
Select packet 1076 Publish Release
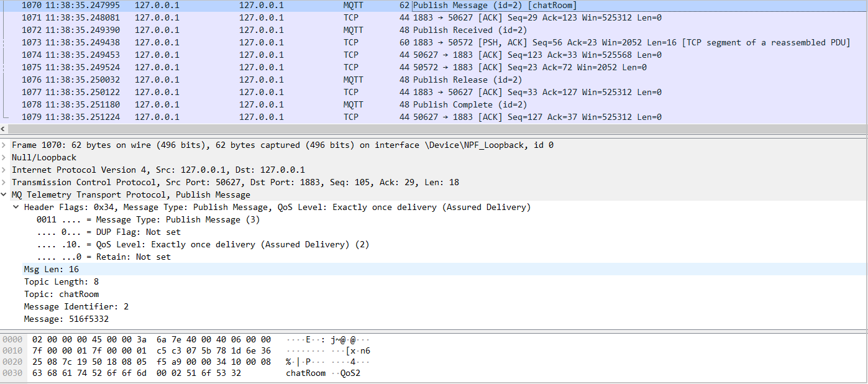click(x=435, y=80)
